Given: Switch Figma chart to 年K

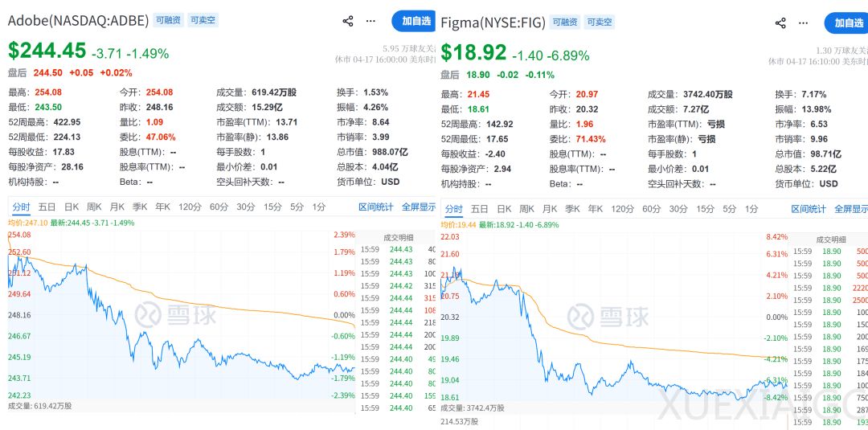Looking at the screenshot, I should point(595,209).
